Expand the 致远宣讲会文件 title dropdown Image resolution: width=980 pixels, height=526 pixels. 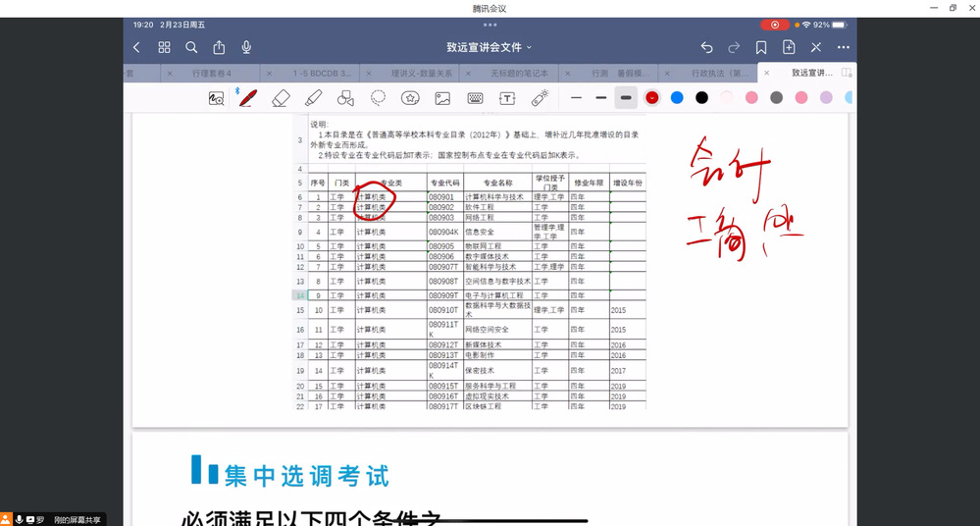(490, 47)
